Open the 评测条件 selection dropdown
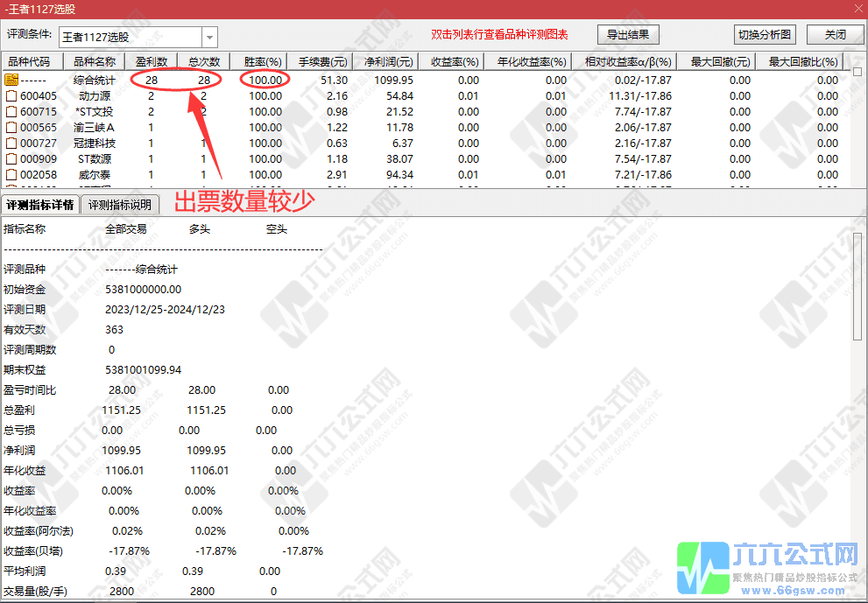 tap(208, 36)
